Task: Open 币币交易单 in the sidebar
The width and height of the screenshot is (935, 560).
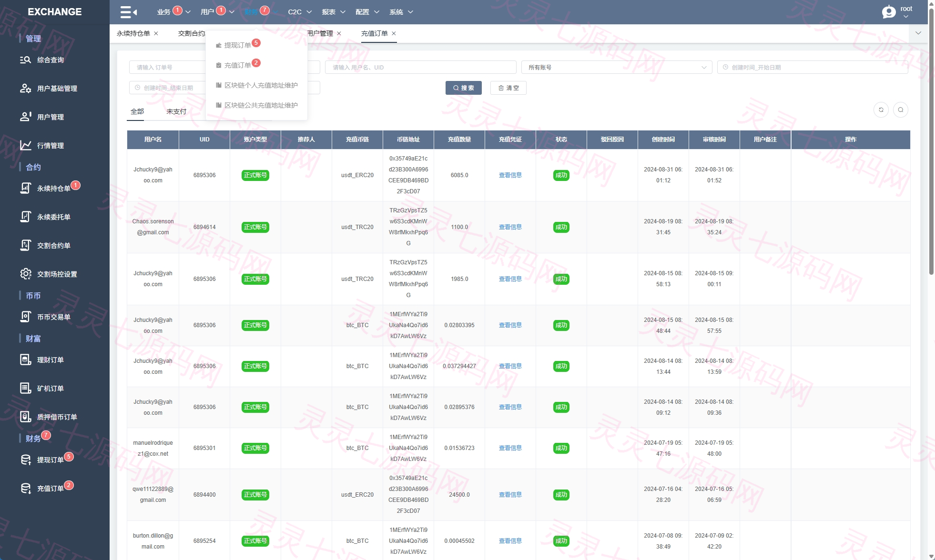Action: [55, 317]
